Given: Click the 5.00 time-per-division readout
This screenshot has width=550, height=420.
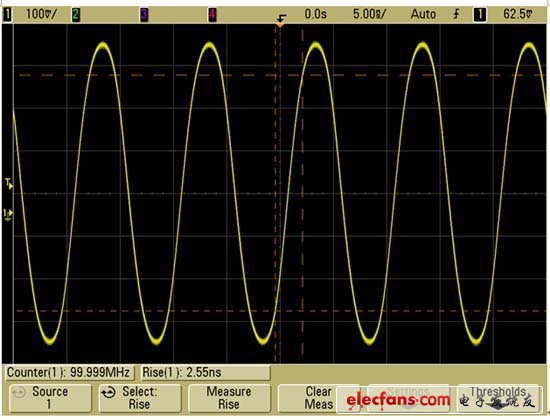Looking at the screenshot, I should [369, 14].
